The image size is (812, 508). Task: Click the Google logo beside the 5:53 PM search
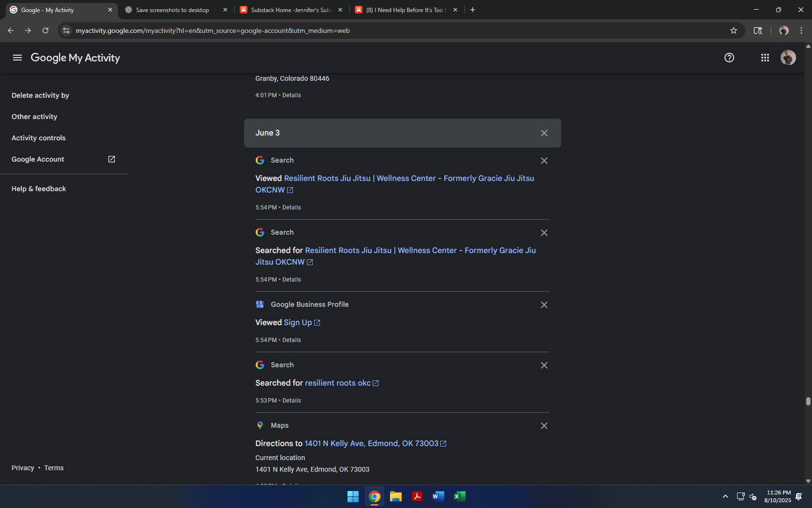[260, 365]
